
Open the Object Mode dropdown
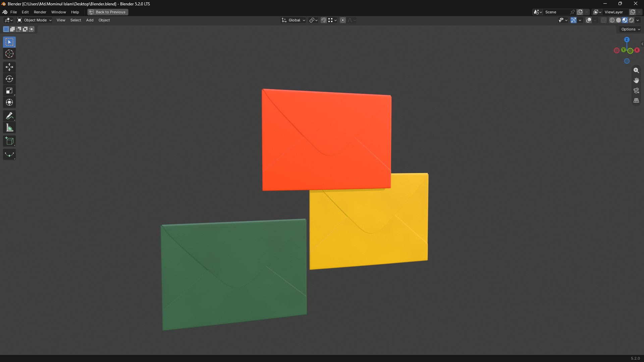click(35, 20)
